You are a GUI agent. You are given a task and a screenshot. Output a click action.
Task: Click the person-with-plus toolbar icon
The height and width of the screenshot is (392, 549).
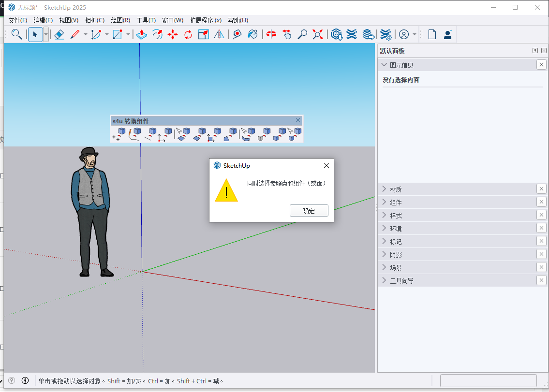coord(448,34)
